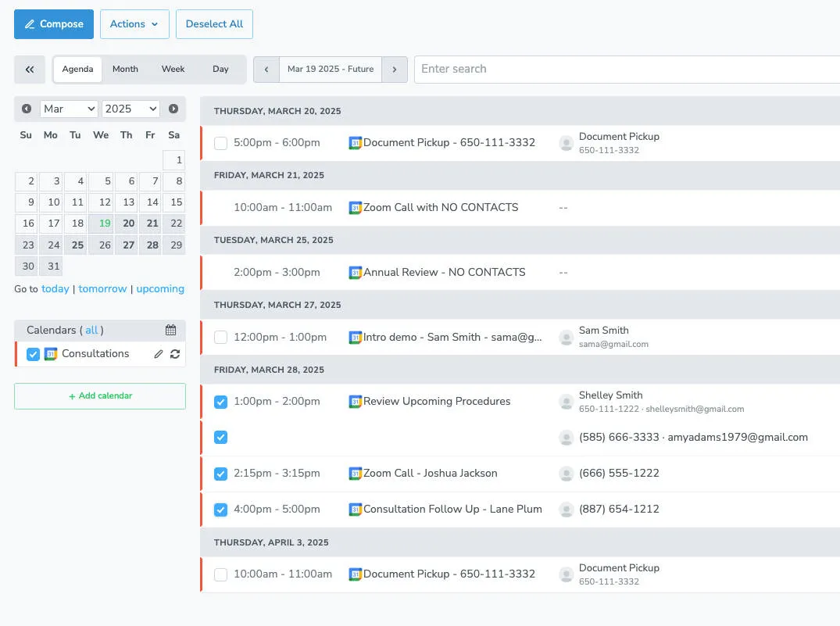Open the year dropdown showing 2025
This screenshot has height=626, width=840.
click(130, 109)
